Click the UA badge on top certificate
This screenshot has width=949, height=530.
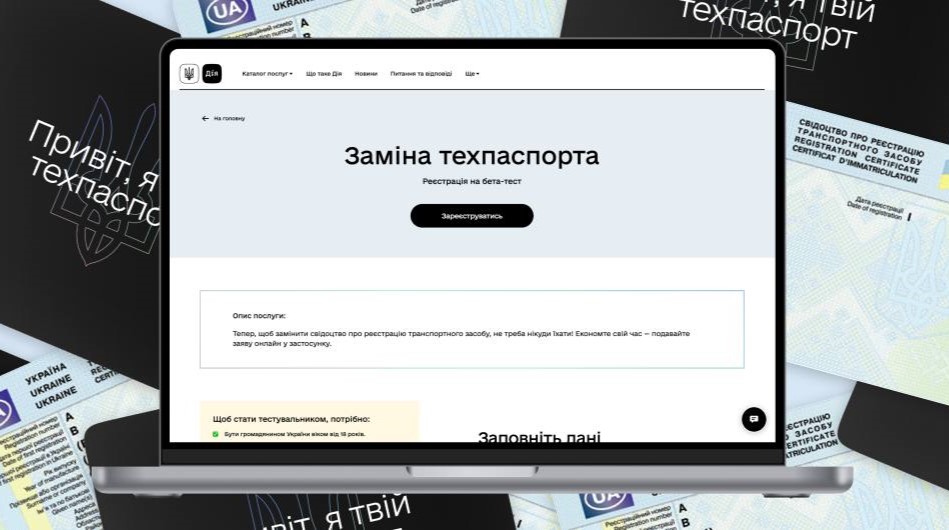pos(227,12)
